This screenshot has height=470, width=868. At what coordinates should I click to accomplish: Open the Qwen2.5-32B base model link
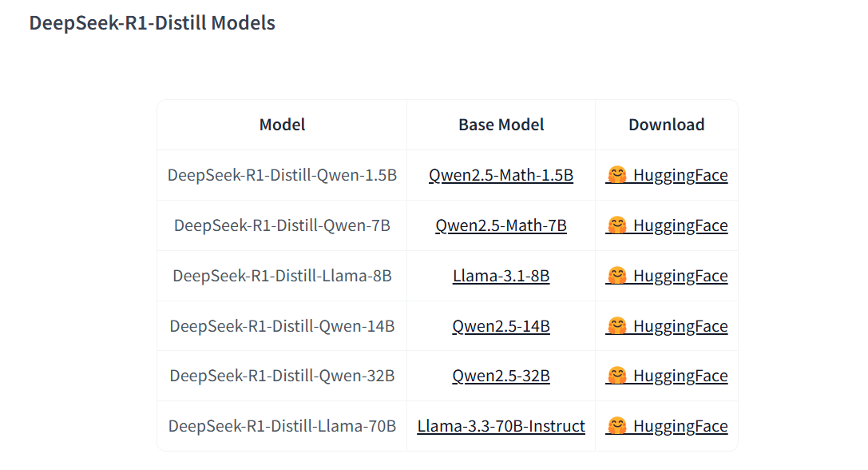coord(501,376)
